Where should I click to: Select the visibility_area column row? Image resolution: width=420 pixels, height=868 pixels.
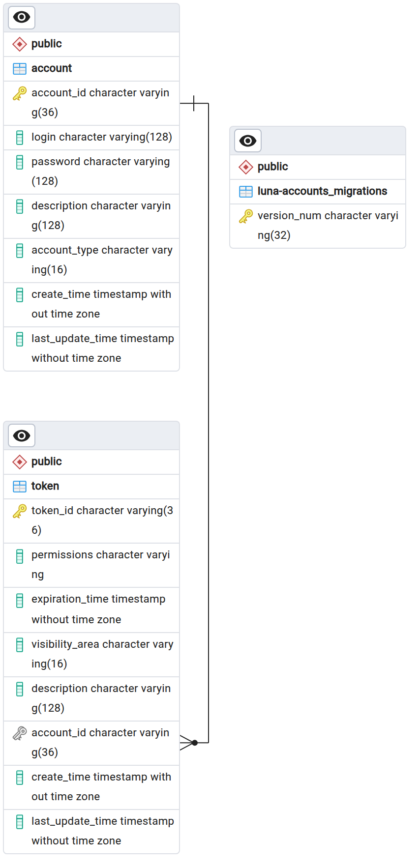91,655
